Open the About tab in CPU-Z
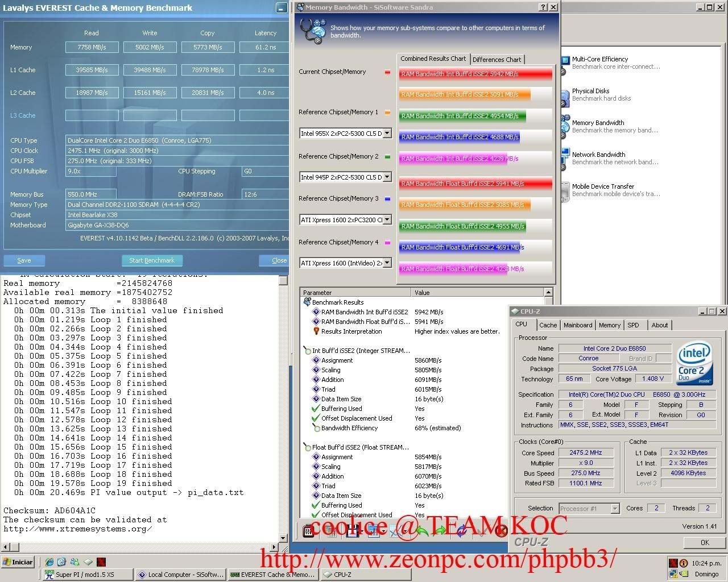Viewport: 728px width, 582px height. pos(660,325)
